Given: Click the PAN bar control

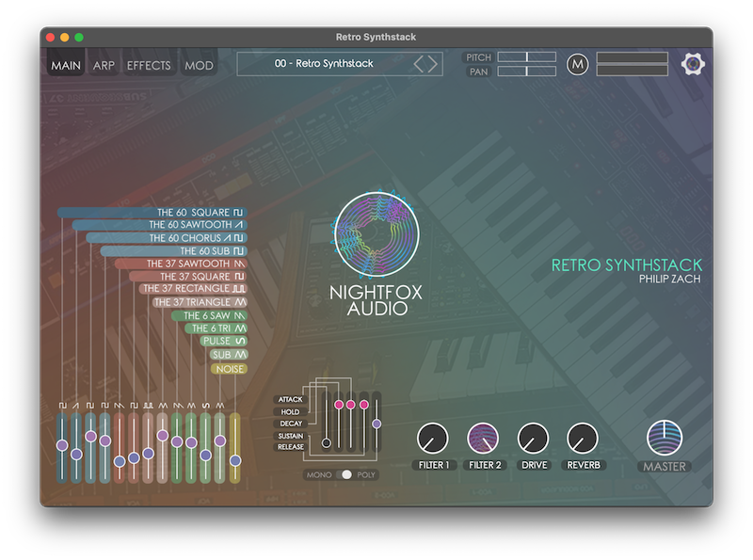Looking at the screenshot, I should [x=527, y=72].
